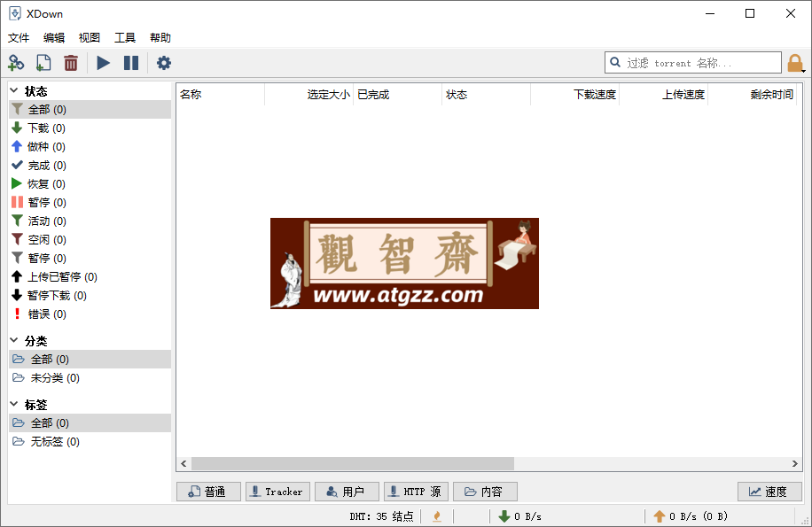Sort by the 名称 column header

(x=220, y=95)
